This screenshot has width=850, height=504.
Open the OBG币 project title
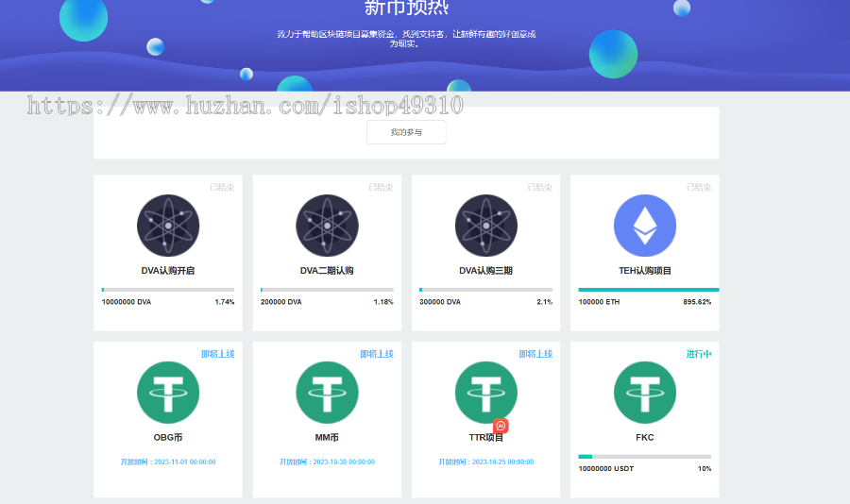[168, 437]
